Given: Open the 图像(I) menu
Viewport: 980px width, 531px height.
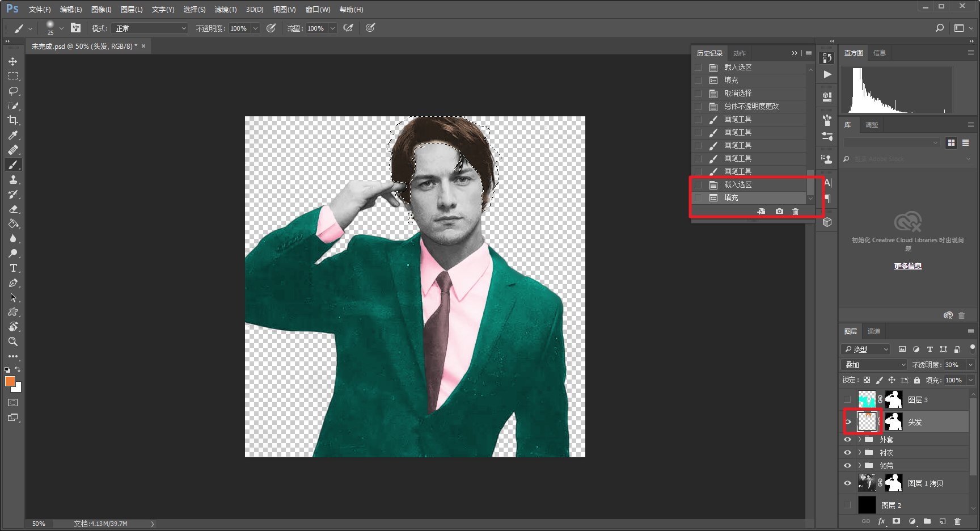Looking at the screenshot, I should click(102, 10).
